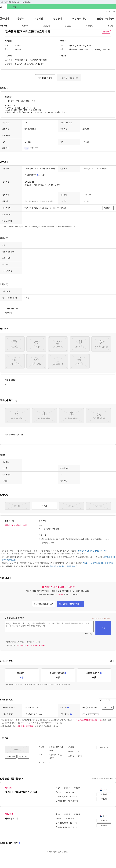Open the 실업급여 main menu

[x=58, y=19]
